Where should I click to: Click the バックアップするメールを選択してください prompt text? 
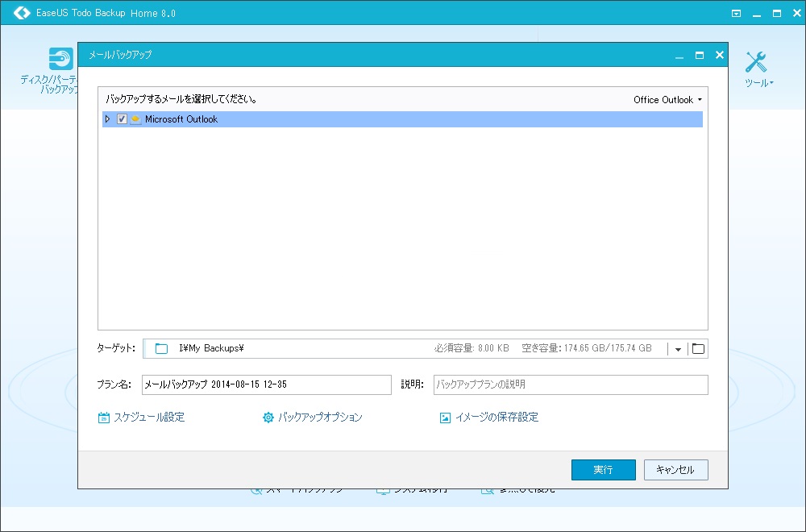click(x=181, y=99)
